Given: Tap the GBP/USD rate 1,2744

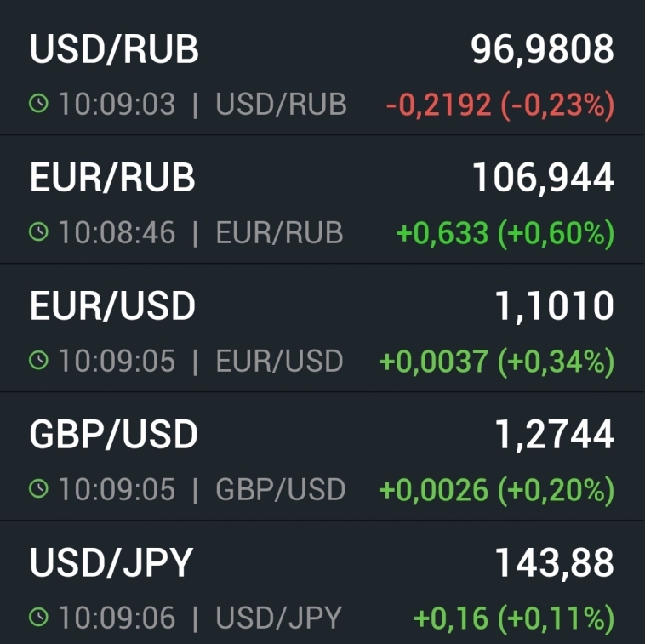Looking at the screenshot, I should 554,436.
